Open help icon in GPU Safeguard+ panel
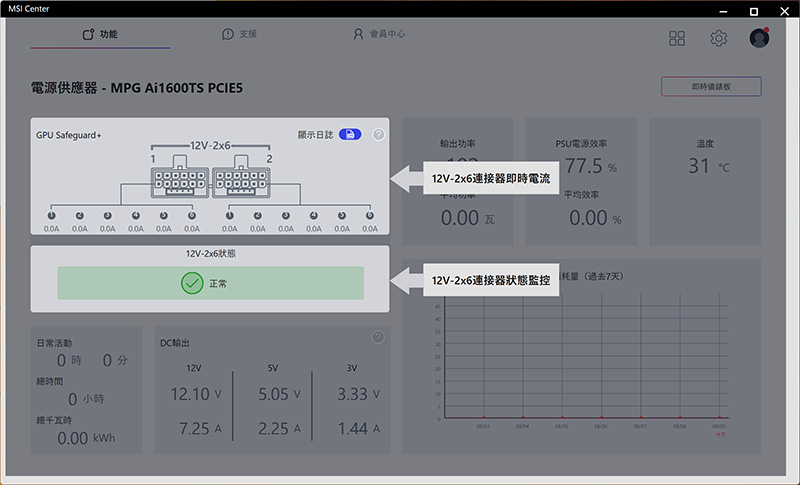The image size is (800, 485). coord(379,134)
